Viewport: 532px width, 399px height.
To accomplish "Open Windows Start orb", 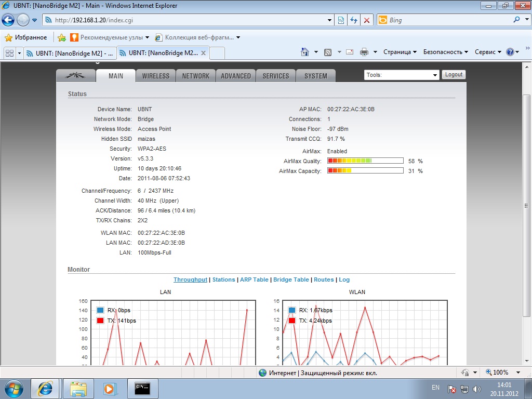I will click(x=14, y=389).
